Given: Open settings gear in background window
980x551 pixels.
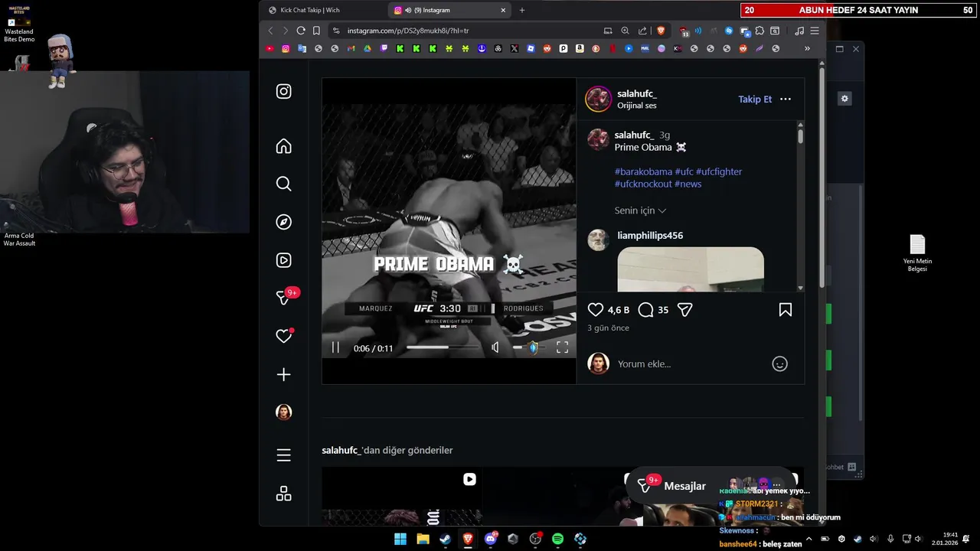Looking at the screenshot, I should pos(844,99).
